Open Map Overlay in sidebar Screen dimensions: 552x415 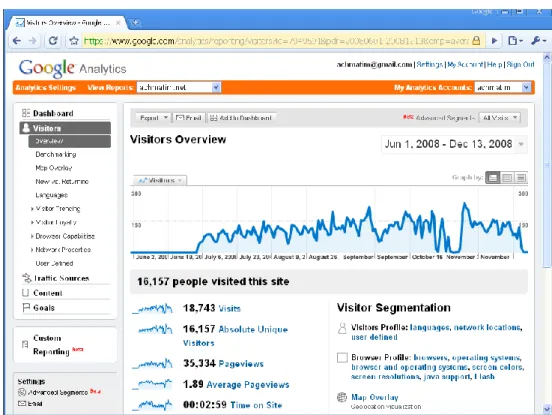(54, 168)
